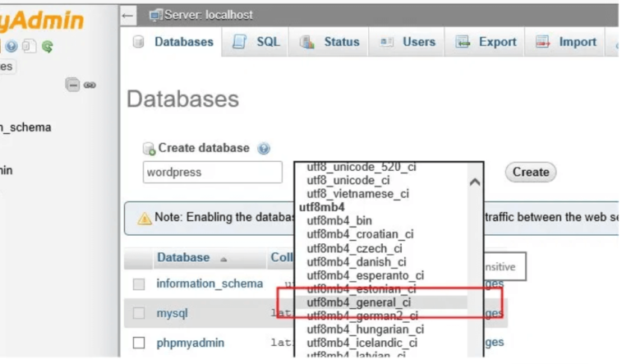This screenshot has width=631, height=364.
Task: Click the collation list scrollbar up arrow
Action: pos(474,182)
